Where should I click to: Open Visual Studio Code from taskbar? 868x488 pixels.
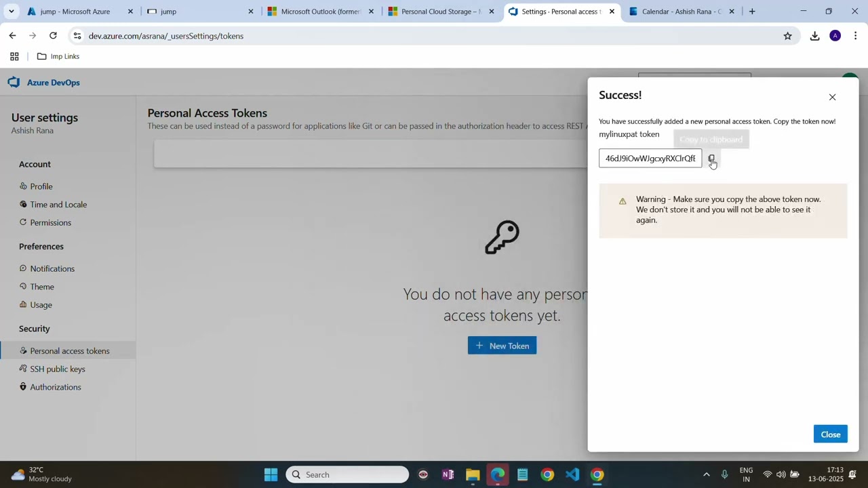click(572, 474)
